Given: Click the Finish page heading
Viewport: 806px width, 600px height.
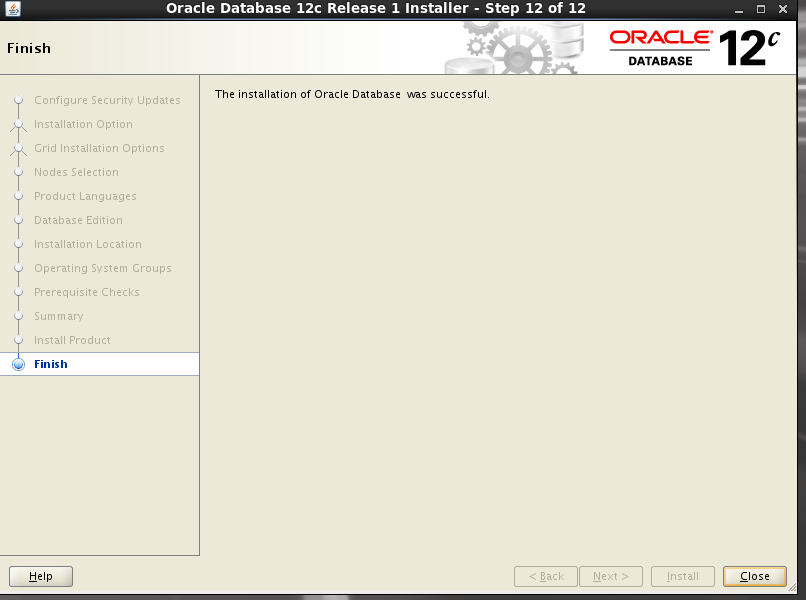Looking at the screenshot, I should click(x=29, y=48).
